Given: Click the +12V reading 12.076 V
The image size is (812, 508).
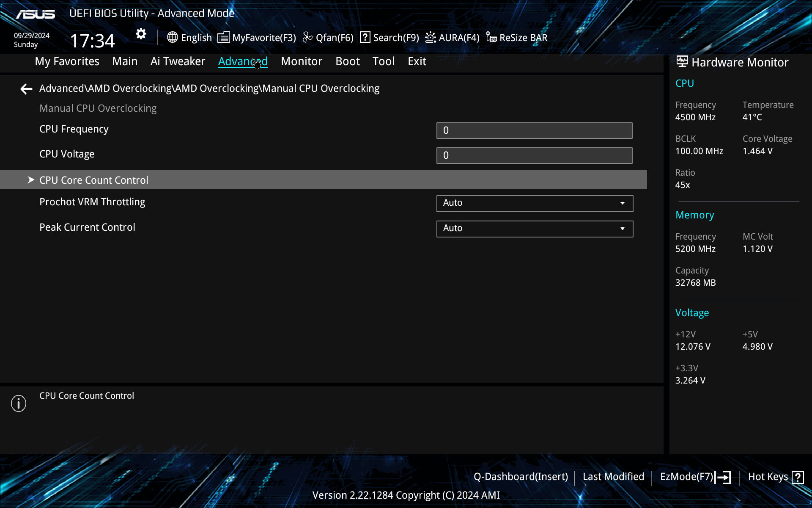Looking at the screenshot, I should (693, 347).
